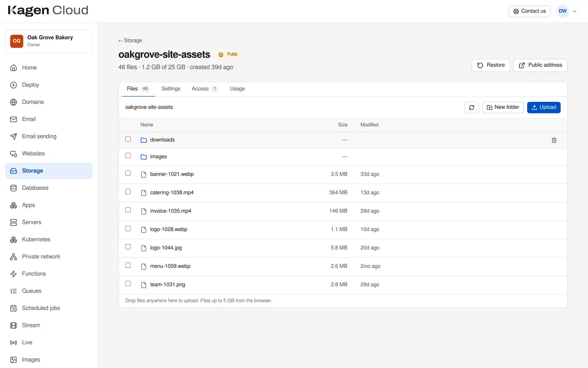Open the Scheduled jobs calendar icon

click(13, 308)
